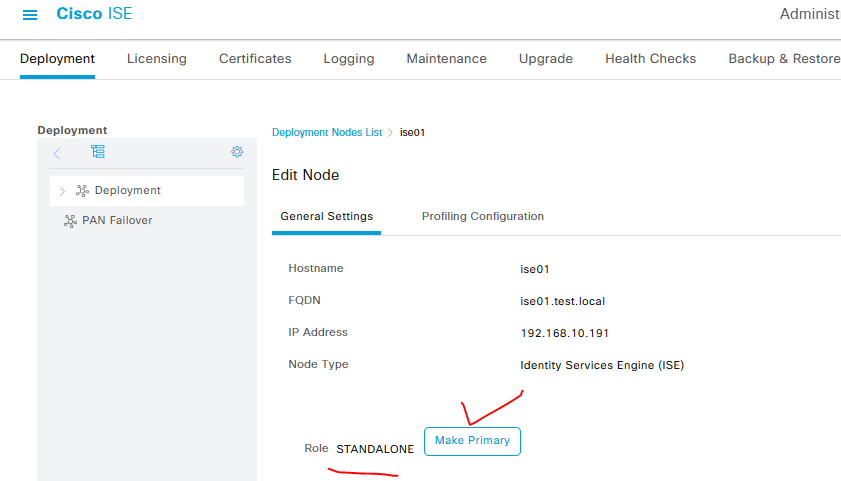Open the Deployment Nodes List breadcrumb link

click(x=327, y=132)
